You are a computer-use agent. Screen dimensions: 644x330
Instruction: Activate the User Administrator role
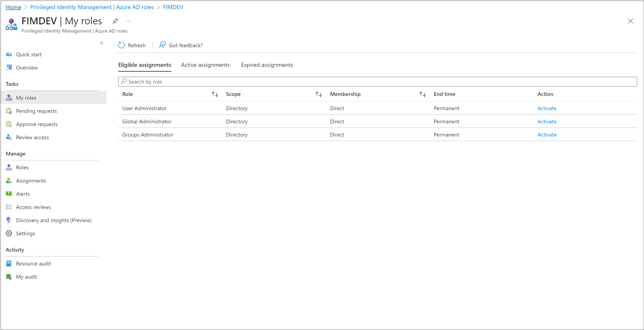click(547, 108)
